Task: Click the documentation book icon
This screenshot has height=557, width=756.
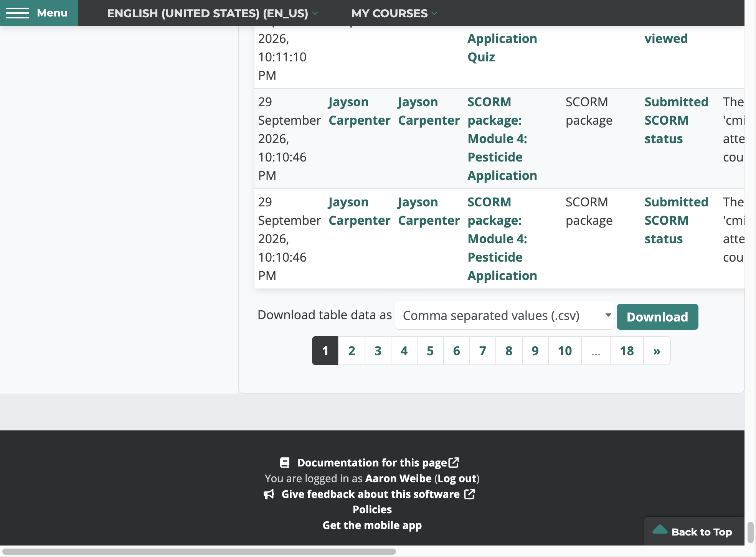Action: (285, 463)
